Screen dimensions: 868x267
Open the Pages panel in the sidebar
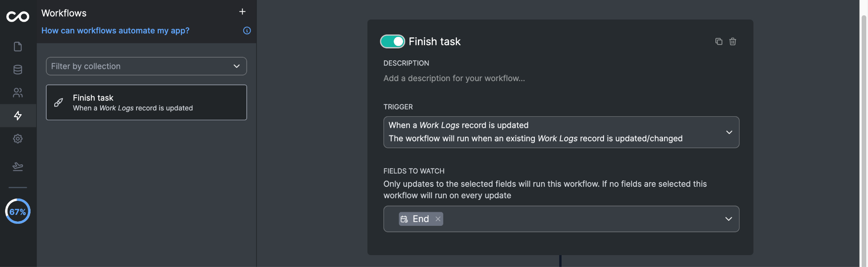click(18, 47)
